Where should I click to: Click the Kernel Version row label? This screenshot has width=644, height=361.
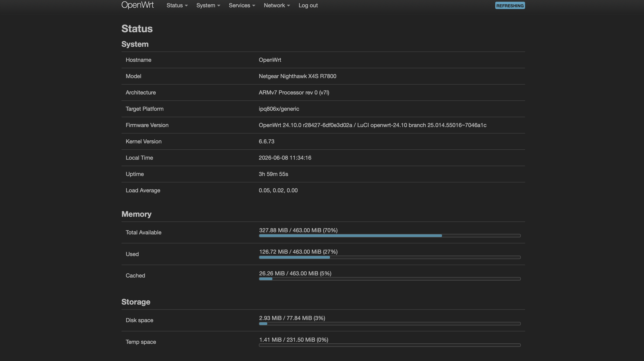pyautogui.click(x=143, y=141)
